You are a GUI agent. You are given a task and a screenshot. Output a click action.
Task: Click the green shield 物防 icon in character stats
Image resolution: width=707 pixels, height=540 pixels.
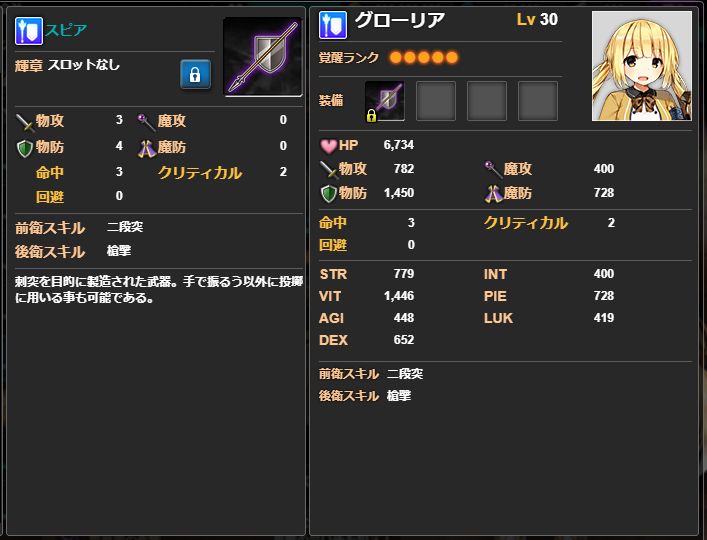(x=328, y=194)
